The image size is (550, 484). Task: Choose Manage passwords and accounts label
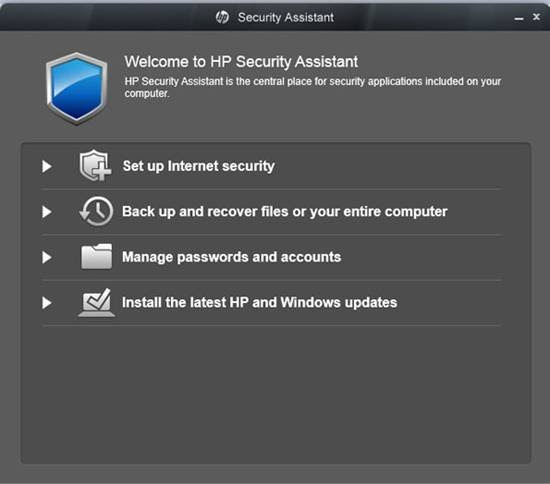[232, 257]
